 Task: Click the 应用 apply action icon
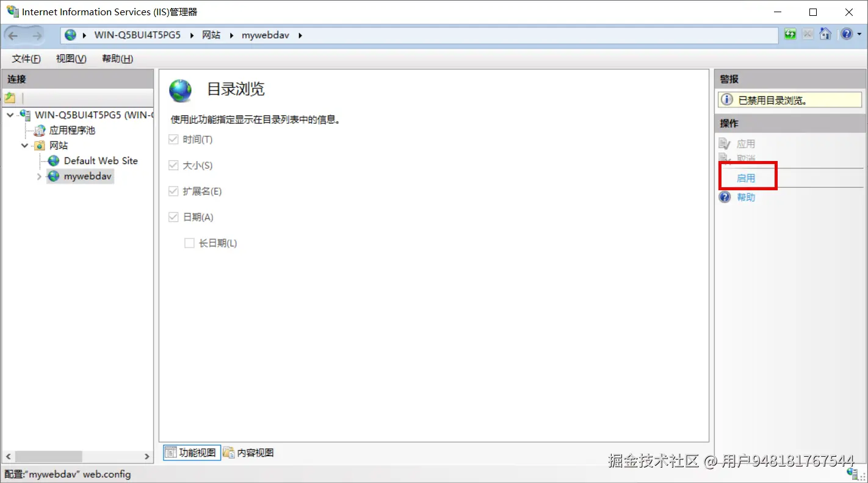point(725,144)
